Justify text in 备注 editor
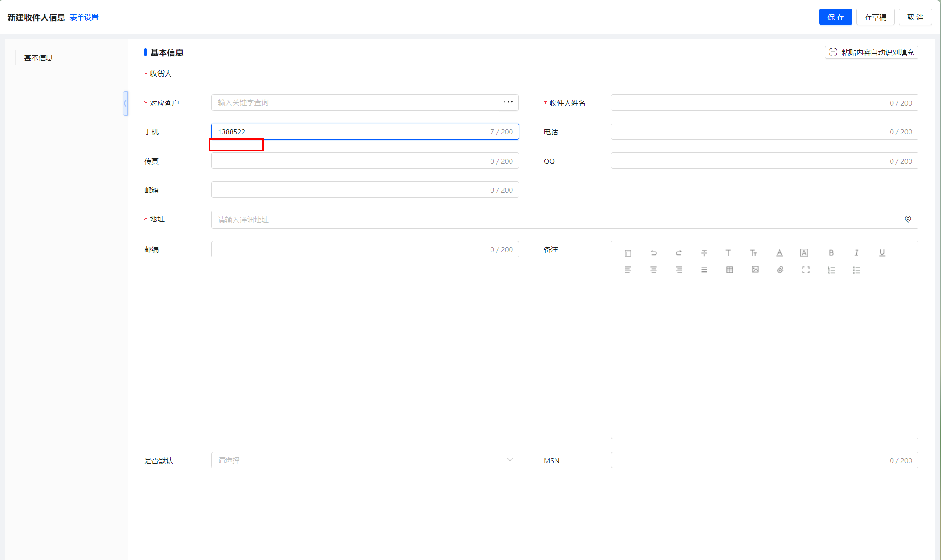The image size is (941, 560). click(x=704, y=270)
